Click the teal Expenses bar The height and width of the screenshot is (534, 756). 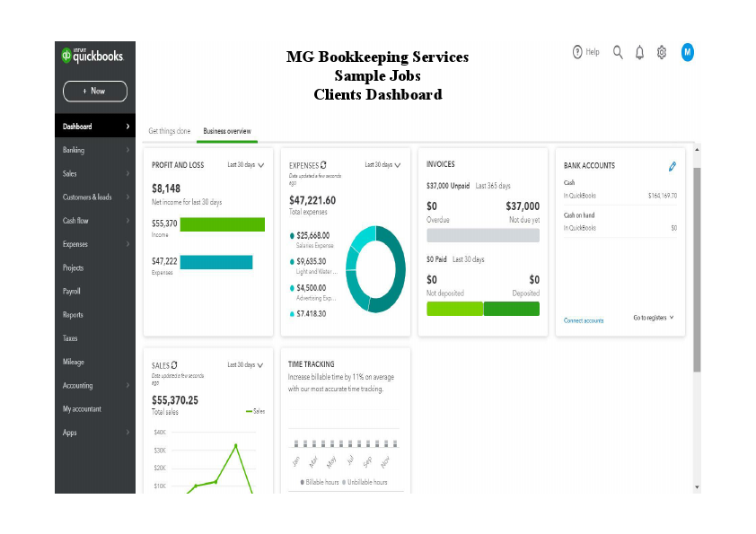216,262
